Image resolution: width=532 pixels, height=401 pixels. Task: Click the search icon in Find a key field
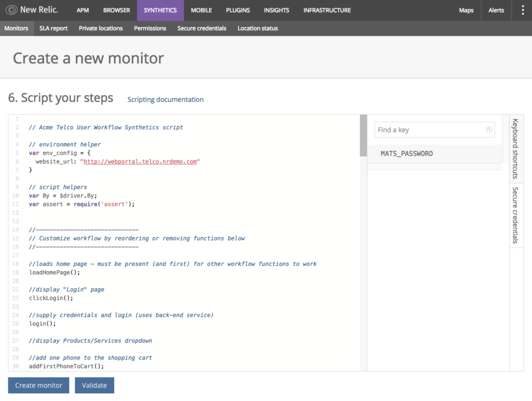pos(489,129)
